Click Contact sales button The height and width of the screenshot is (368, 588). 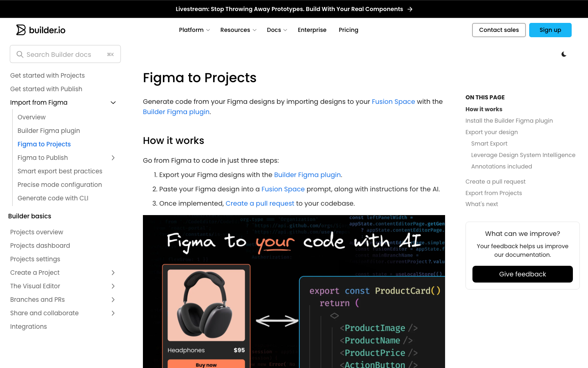499,30
